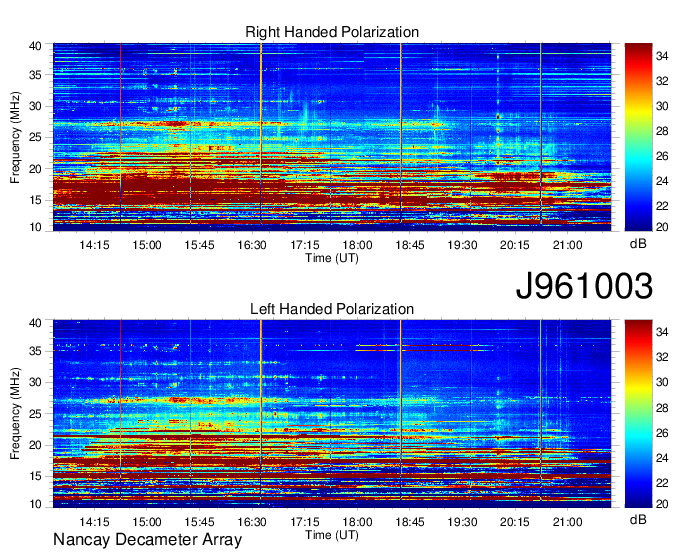Image resolution: width=680 pixels, height=552 pixels.
Task: Click the dB unit label under the upper color bar
Action: coord(638,244)
